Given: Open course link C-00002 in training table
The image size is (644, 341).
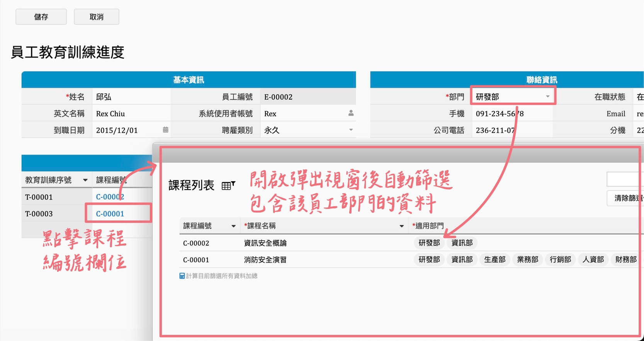Looking at the screenshot, I should [110, 197].
